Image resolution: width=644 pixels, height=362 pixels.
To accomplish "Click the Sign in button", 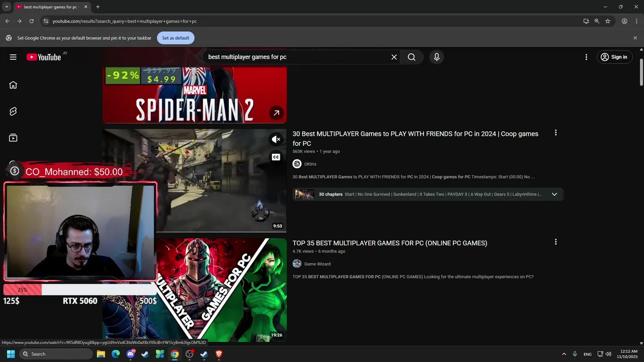I will pos(614,57).
